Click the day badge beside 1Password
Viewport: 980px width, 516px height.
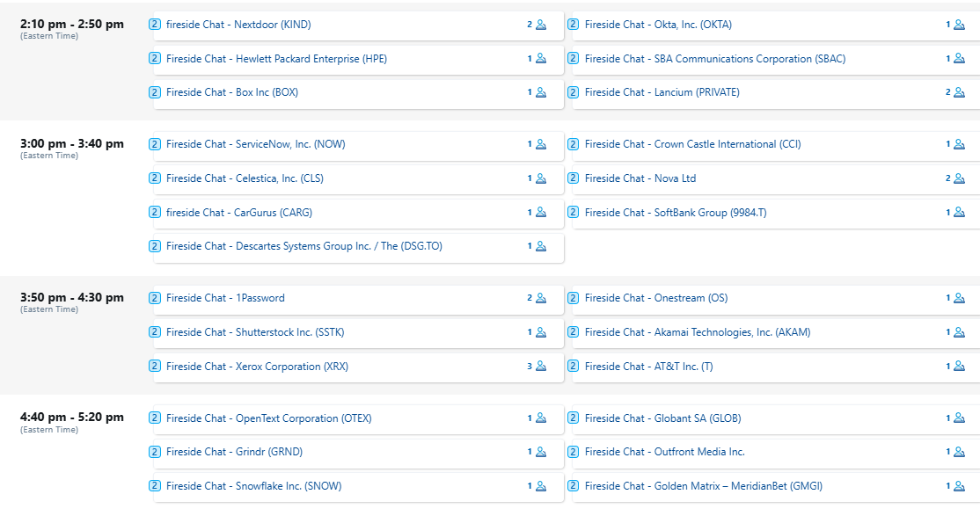coord(155,298)
